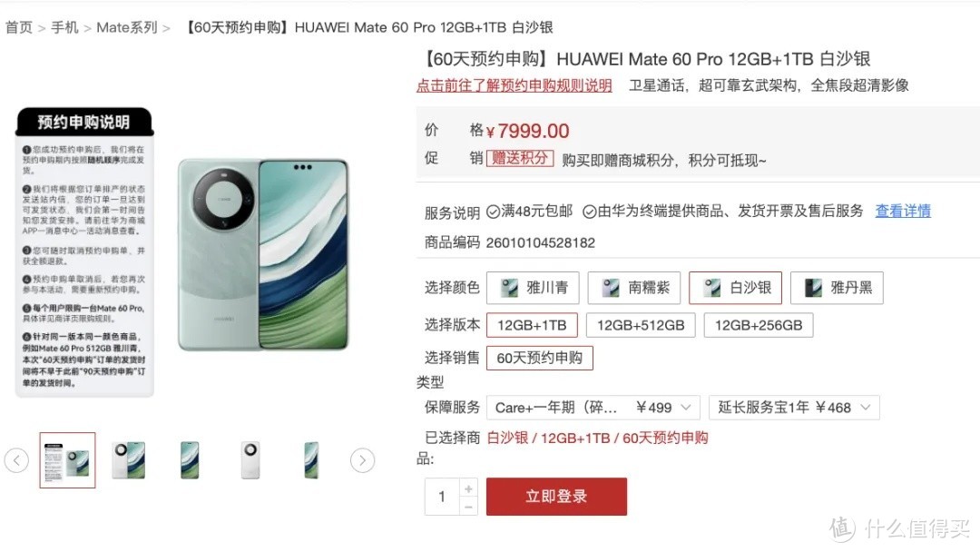Increase quantity with the plus stepper
The height and width of the screenshot is (552, 980).
coord(469,488)
